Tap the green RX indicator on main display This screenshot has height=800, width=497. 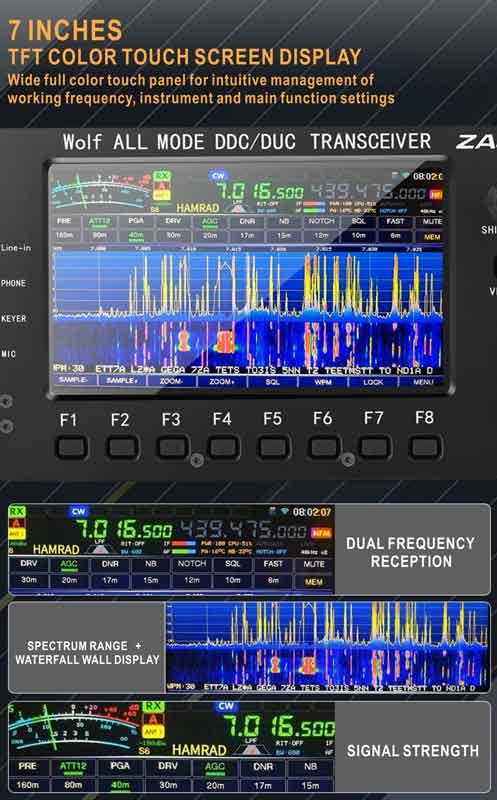[x=162, y=176]
